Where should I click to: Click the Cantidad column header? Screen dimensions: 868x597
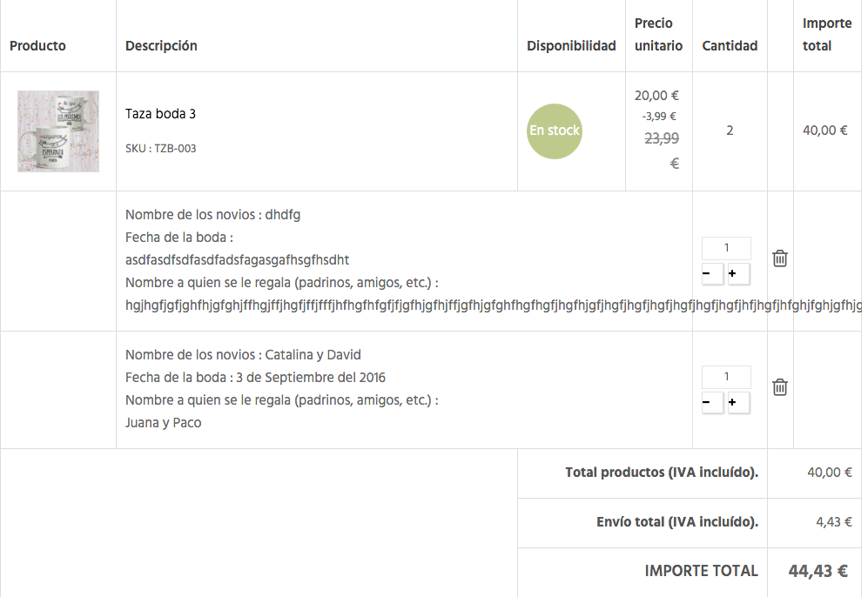tap(730, 45)
